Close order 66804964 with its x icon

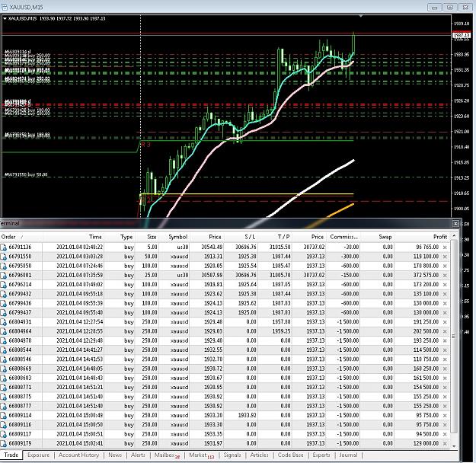point(445,331)
